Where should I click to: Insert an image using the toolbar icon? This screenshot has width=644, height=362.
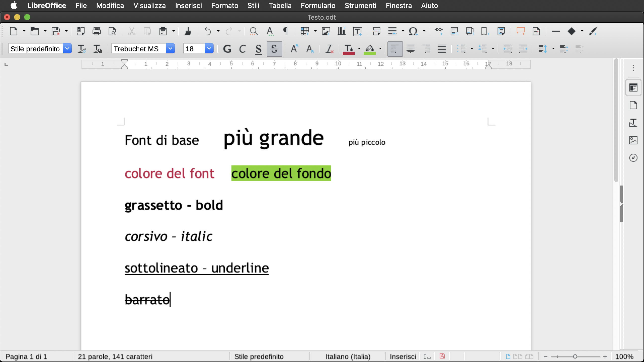click(x=326, y=31)
